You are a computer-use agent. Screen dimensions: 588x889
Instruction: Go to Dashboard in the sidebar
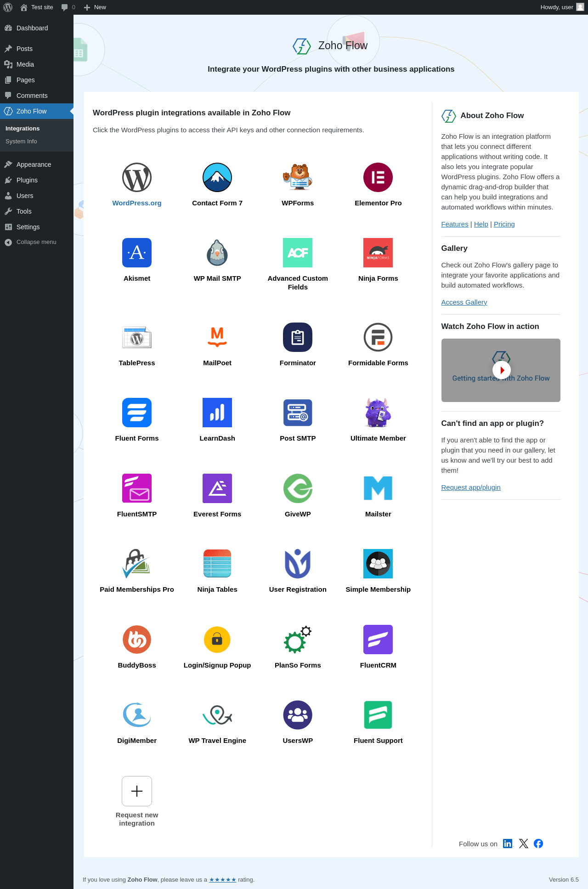tap(37, 28)
